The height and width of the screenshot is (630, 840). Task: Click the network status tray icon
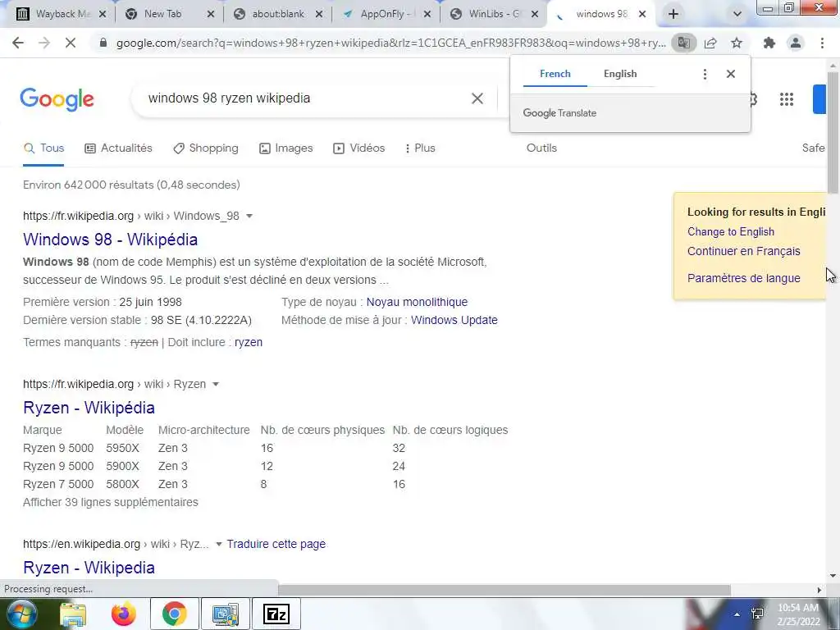pyautogui.click(x=757, y=614)
